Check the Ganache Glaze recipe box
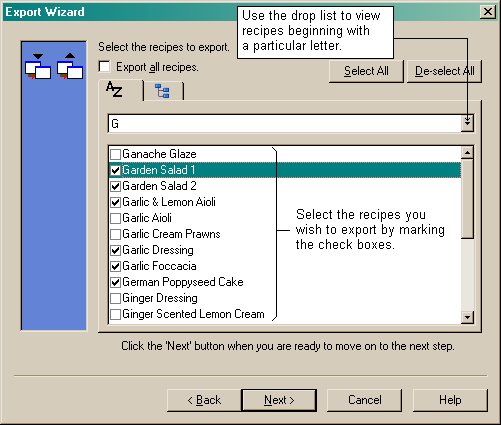The image size is (501, 425). [115, 154]
